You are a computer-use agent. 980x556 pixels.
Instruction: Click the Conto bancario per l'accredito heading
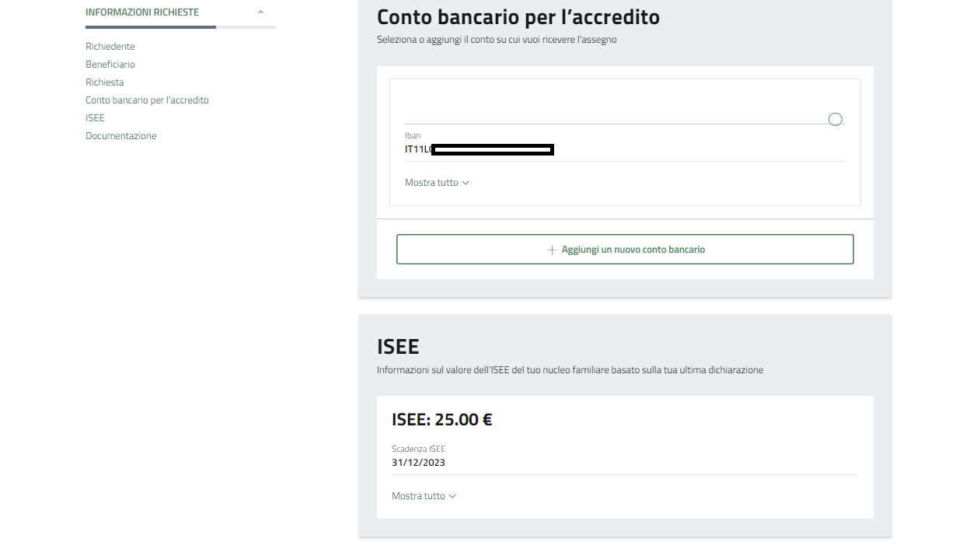pyautogui.click(x=518, y=16)
